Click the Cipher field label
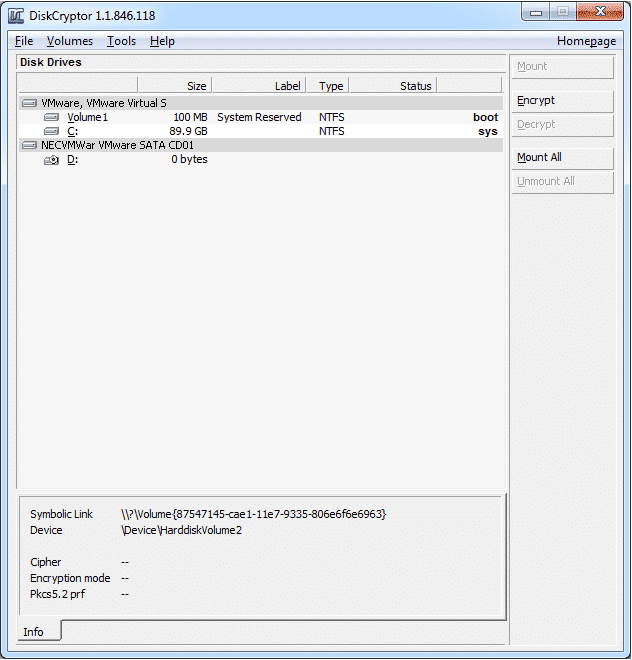Viewport: 632px width, 660px height. coord(45,562)
